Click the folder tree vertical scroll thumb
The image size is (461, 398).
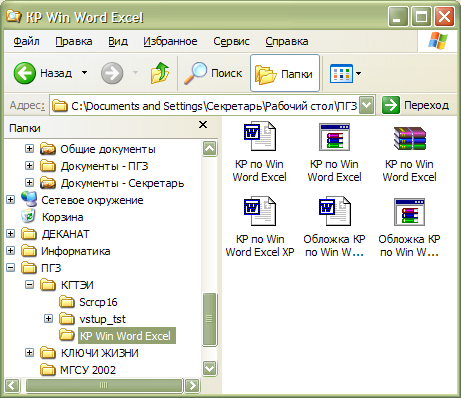[209, 319]
